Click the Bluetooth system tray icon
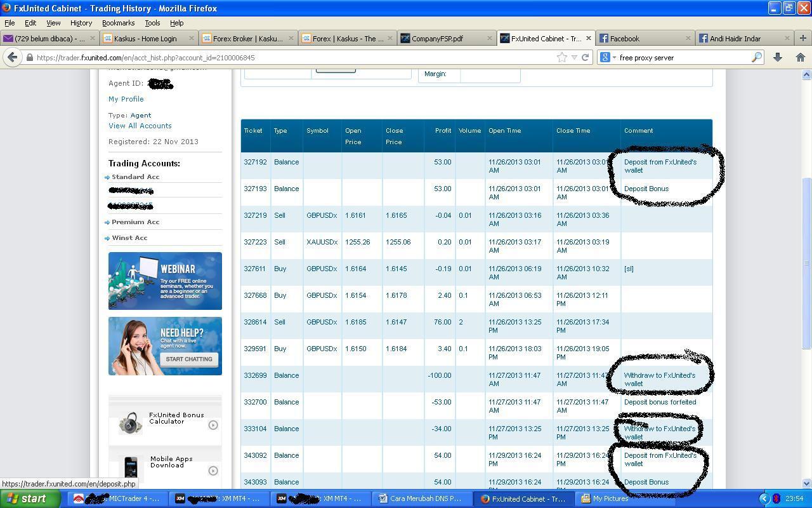This screenshot has width=812, height=508. 776,498
